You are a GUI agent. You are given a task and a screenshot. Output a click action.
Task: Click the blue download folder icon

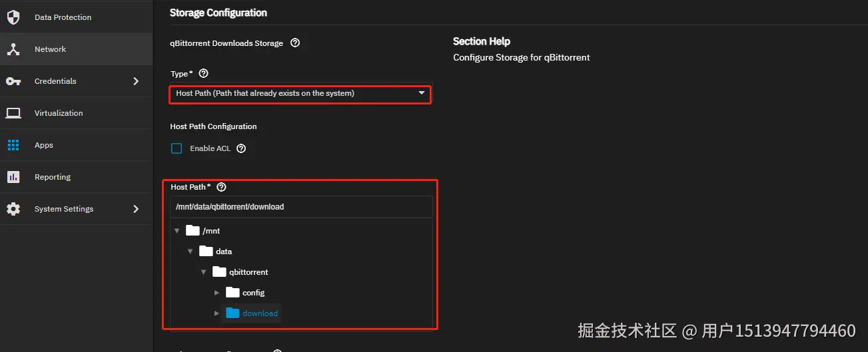(x=232, y=313)
